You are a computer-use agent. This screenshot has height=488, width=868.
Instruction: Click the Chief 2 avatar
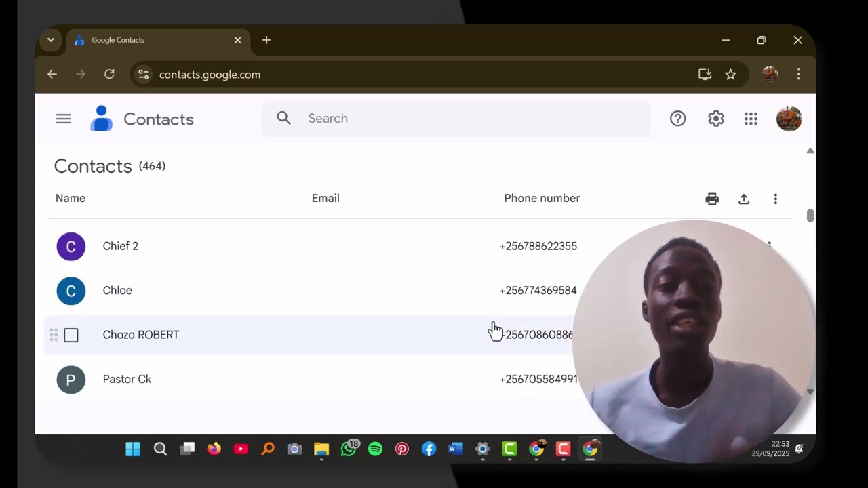point(71,247)
